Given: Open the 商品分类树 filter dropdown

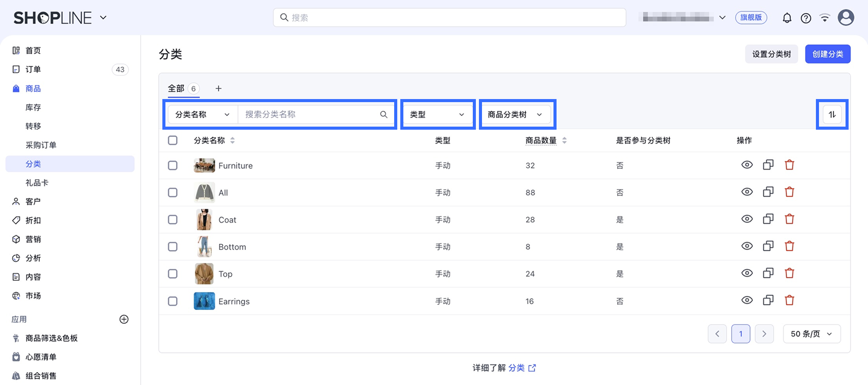Looking at the screenshot, I should coord(516,114).
